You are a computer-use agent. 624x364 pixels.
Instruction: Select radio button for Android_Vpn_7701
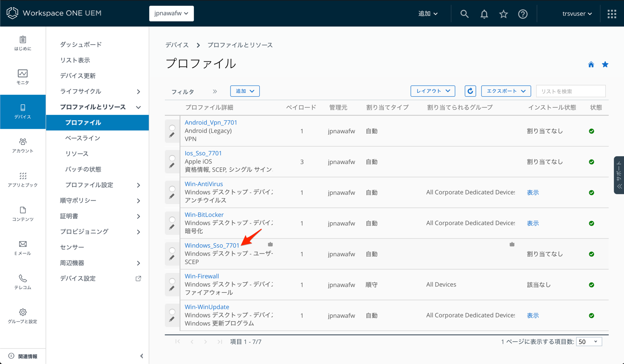(172, 127)
